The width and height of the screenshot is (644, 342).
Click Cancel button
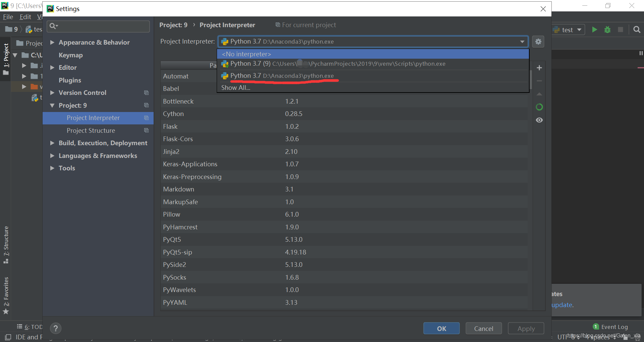(484, 329)
